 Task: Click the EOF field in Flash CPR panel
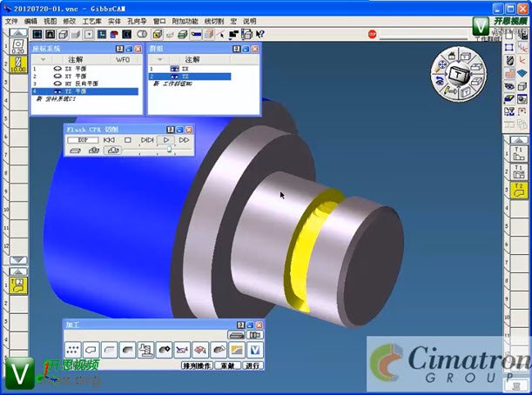[83, 140]
